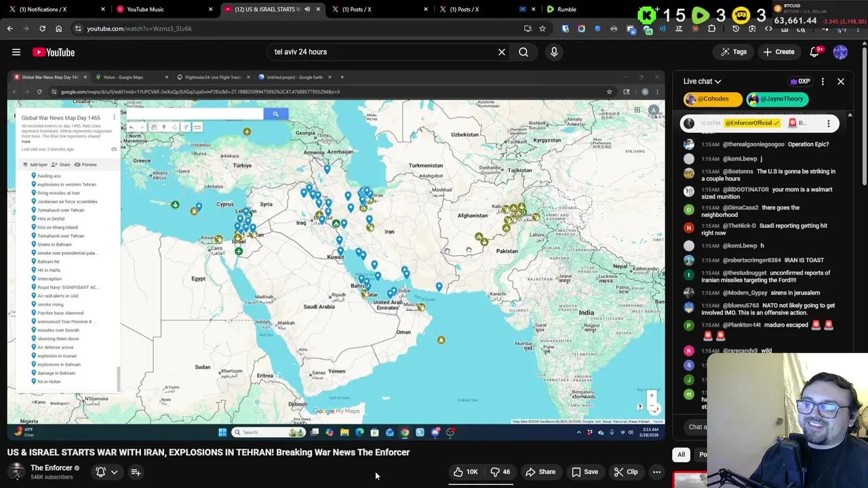Share the video
This screenshot has height=488, width=868.
(x=540, y=472)
